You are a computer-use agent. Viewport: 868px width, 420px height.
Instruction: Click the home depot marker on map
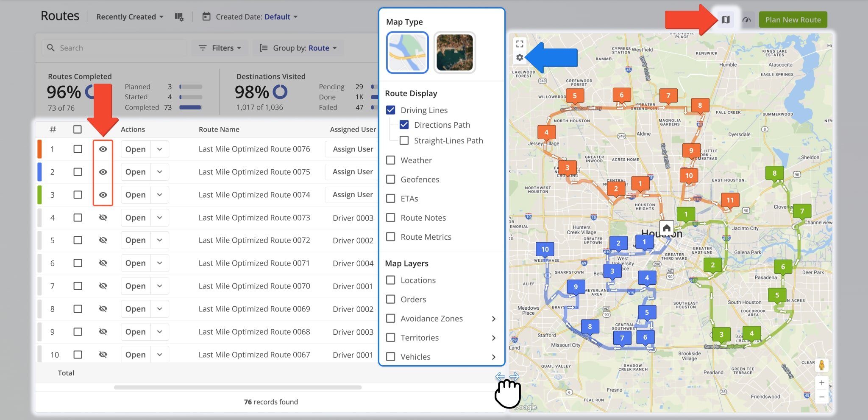click(666, 228)
